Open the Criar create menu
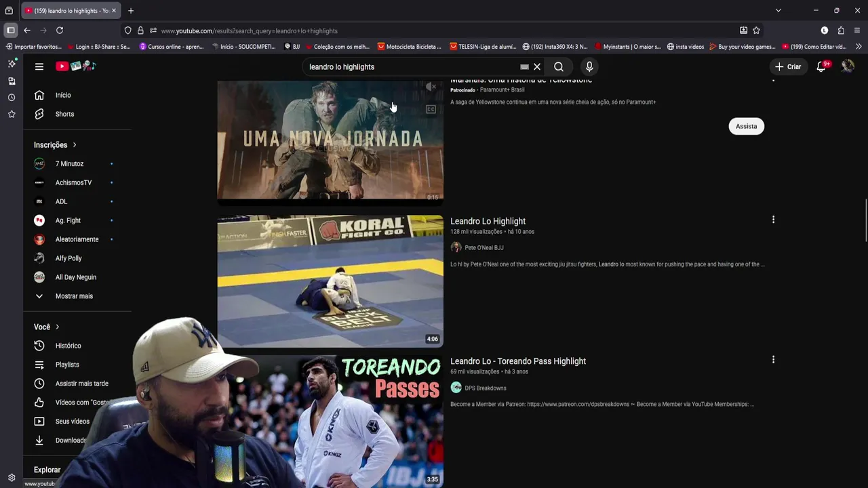 point(788,66)
